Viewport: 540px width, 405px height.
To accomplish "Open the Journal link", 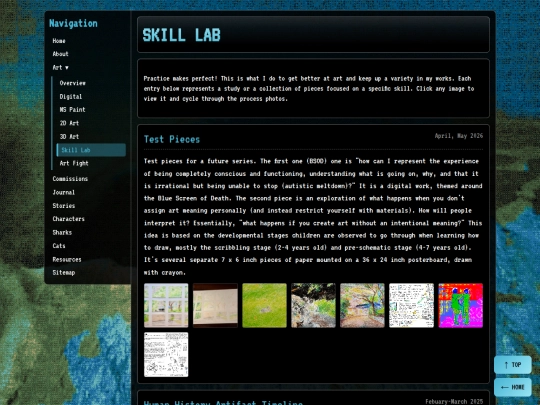I will pyautogui.click(x=64, y=192).
